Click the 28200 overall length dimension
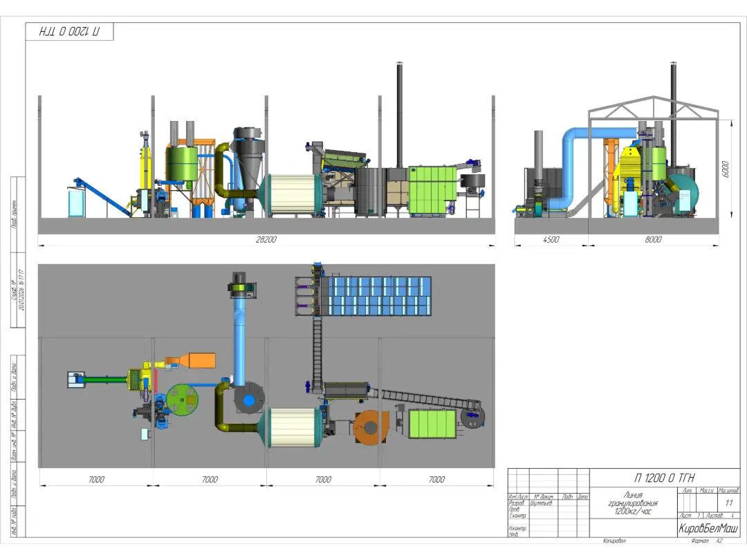Viewport: 747px width, 560px height. pos(266,239)
